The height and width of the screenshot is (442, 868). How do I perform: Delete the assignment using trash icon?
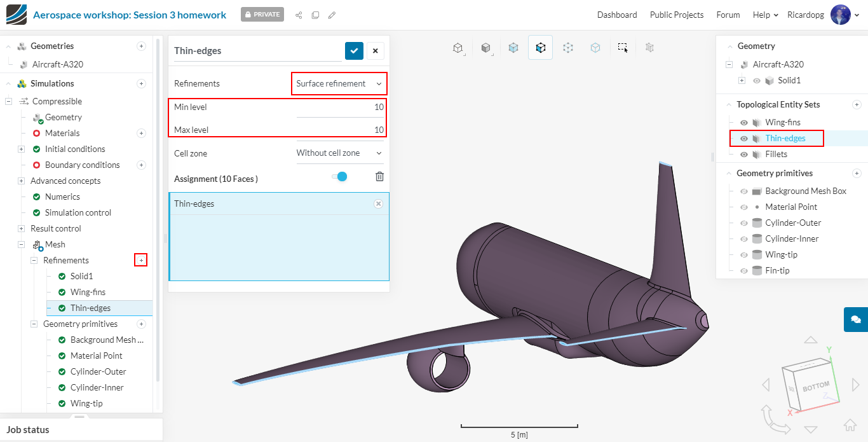[379, 177]
